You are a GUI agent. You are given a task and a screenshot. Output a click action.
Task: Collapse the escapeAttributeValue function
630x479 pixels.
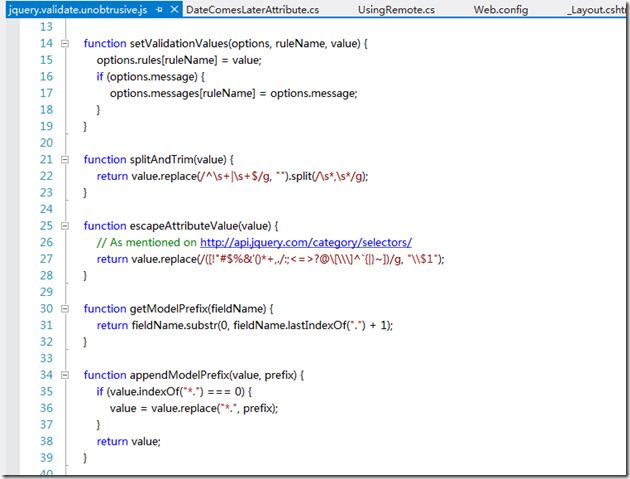tap(65, 226)
